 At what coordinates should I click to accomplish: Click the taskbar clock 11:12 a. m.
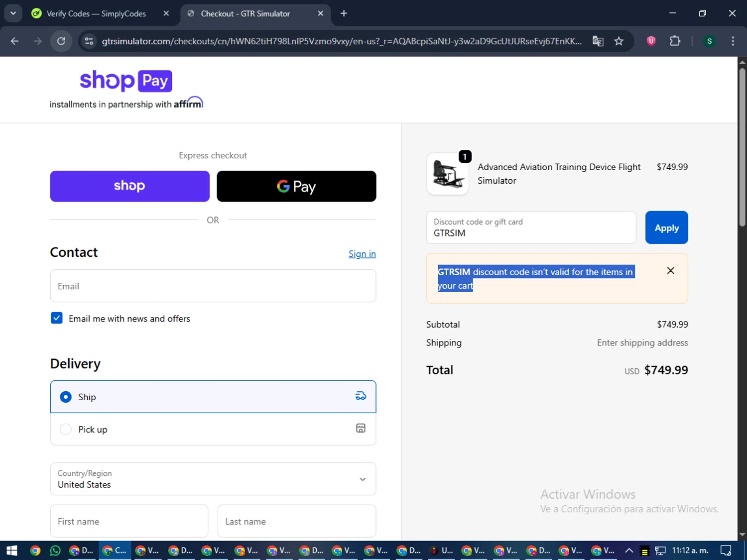point(690,551)
